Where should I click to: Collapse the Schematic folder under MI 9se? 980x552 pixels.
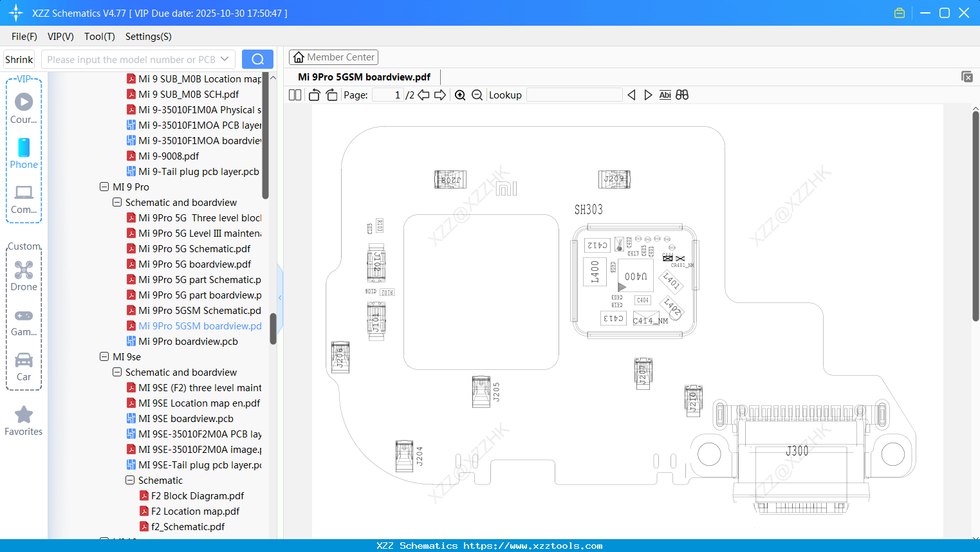point(130,480)
